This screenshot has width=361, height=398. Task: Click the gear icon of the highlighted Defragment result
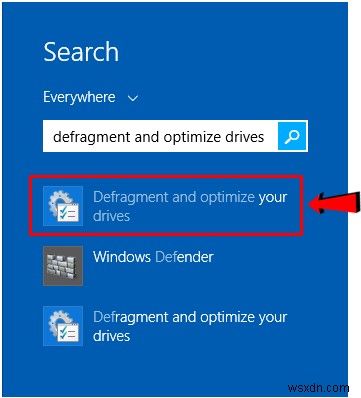[x=63, y=206]
